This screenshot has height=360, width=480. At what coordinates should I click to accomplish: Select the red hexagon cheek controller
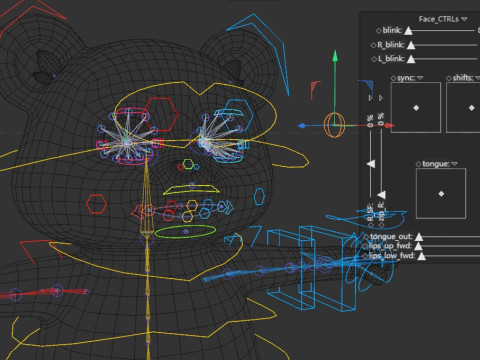97,204
